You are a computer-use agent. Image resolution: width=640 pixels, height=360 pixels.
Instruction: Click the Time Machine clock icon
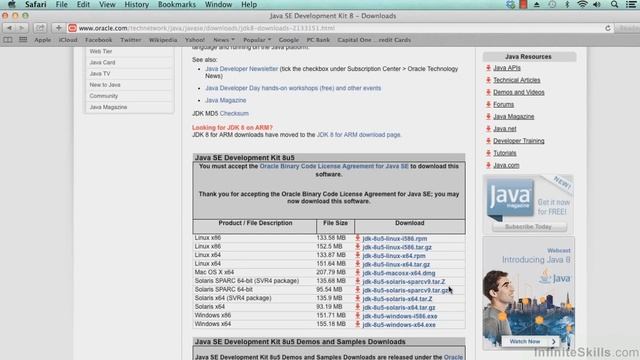point(552,4)
